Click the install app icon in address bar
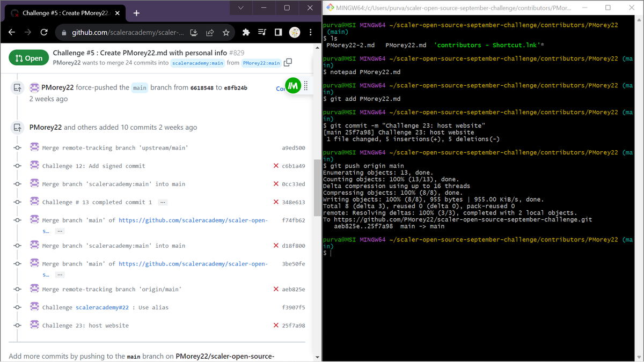 pos(194,33)
